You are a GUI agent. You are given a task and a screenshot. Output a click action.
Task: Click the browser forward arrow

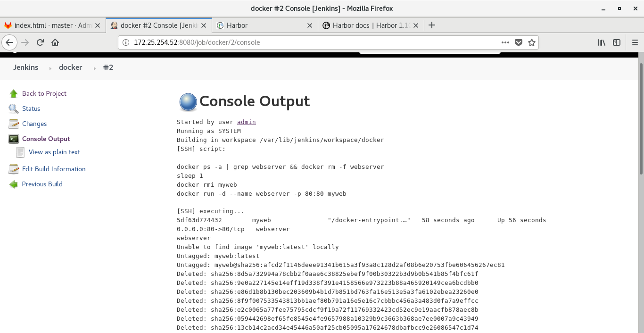pos(25,42)
